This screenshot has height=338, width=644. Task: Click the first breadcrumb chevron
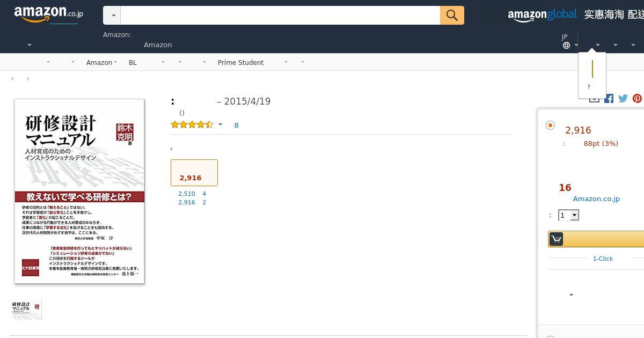click(x=12, y=79)
